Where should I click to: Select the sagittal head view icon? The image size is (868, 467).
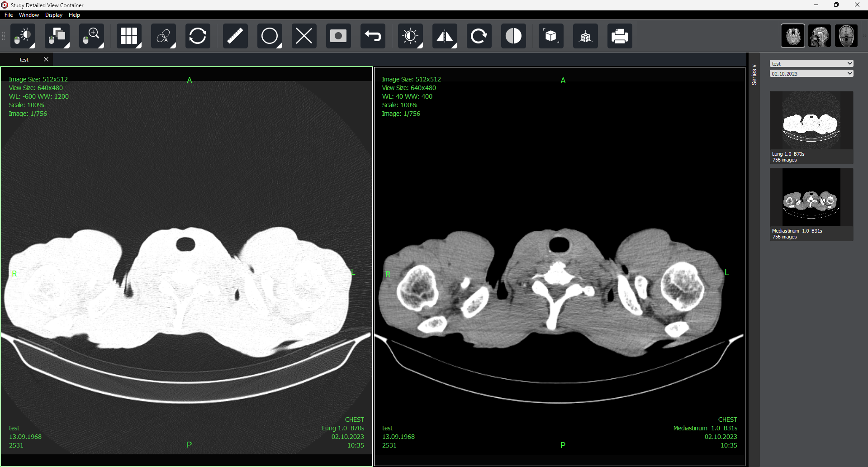pyautogui.click(x=820, y=36)
